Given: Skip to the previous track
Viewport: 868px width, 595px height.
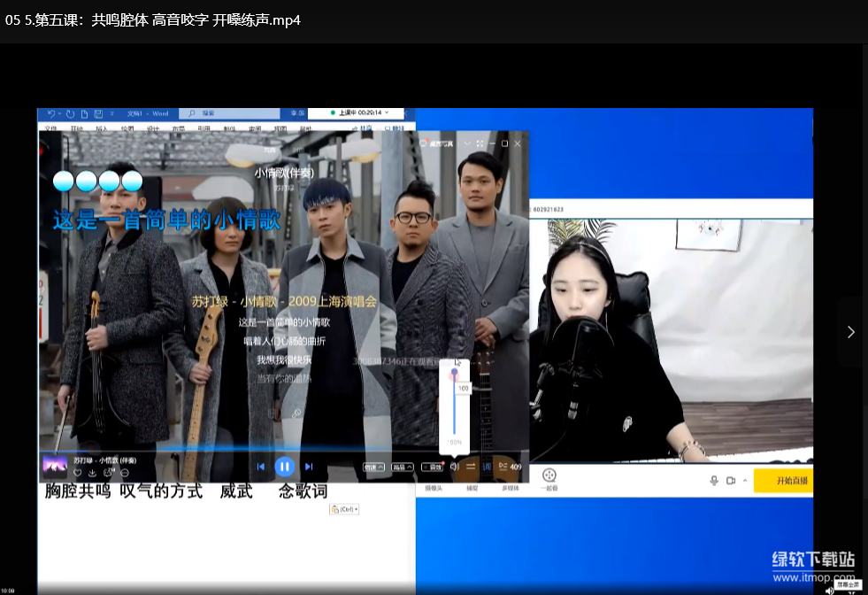Looking at the screenshot, I should (261, 467).
